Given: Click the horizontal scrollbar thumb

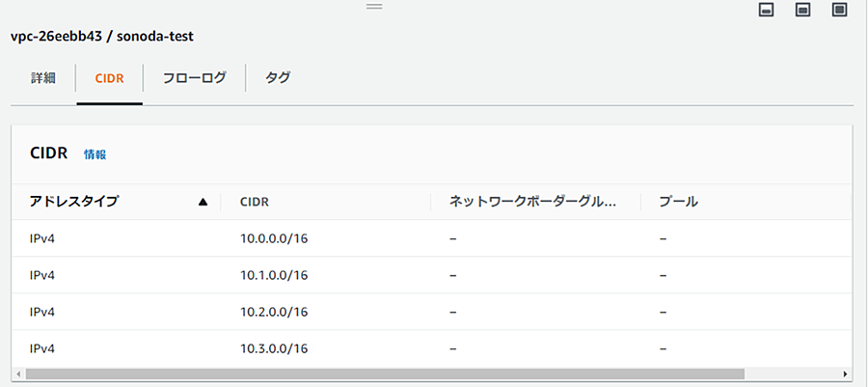Looking at the screenshot, I should coord(385,373).
